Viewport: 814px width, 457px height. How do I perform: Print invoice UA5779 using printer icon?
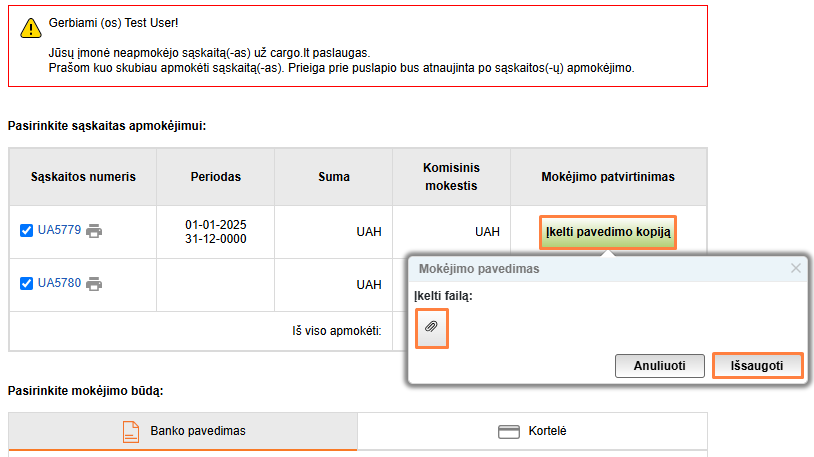(x=94, y=231)
